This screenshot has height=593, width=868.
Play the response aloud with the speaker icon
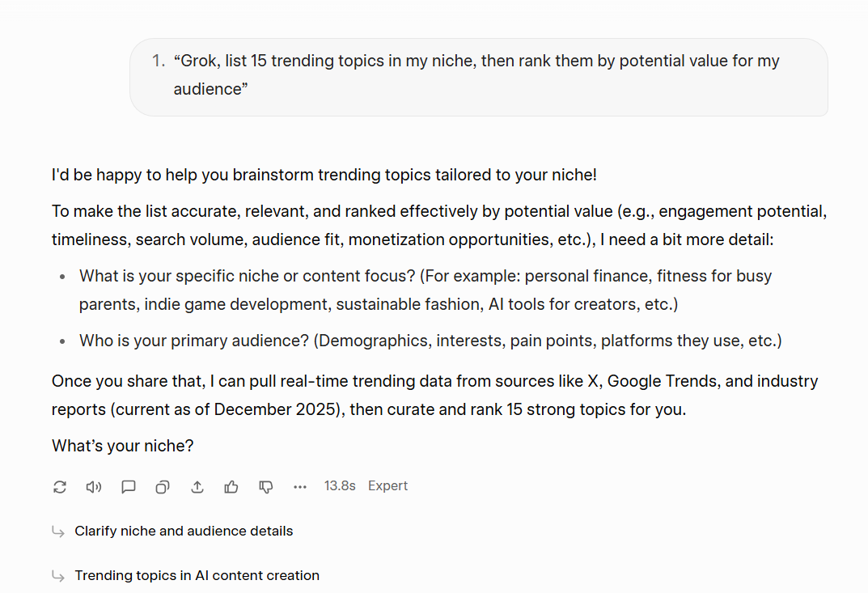click(x=94, y=486)
